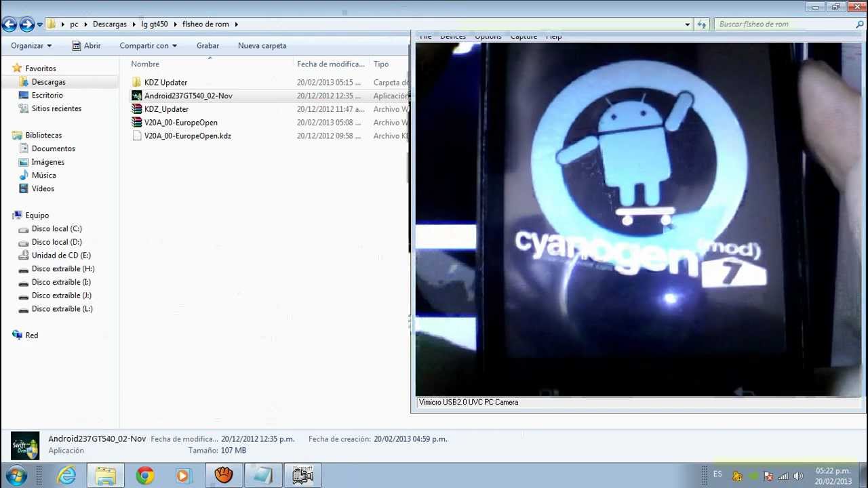868x488 pixels.
Task: Click the 'pc' breadcrumb in address bar
Action: pyautogui.click(x=74, y=24)
